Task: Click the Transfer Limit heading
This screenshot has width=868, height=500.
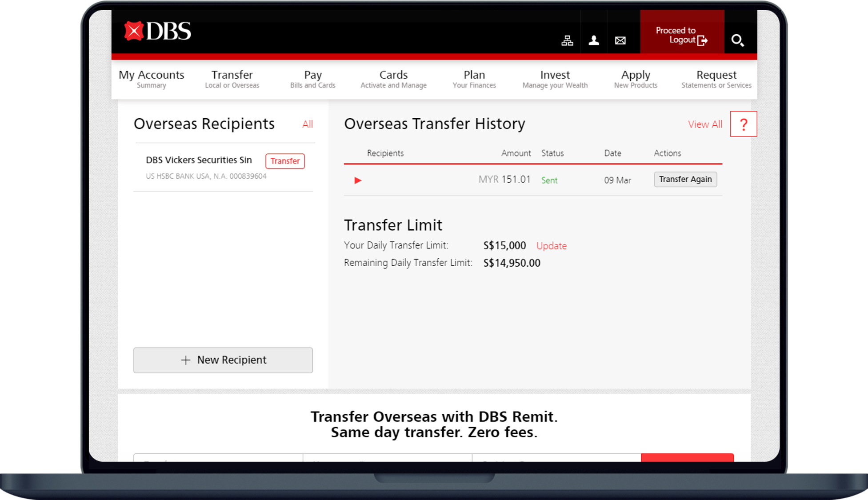Action: click(x=393, y=225)
